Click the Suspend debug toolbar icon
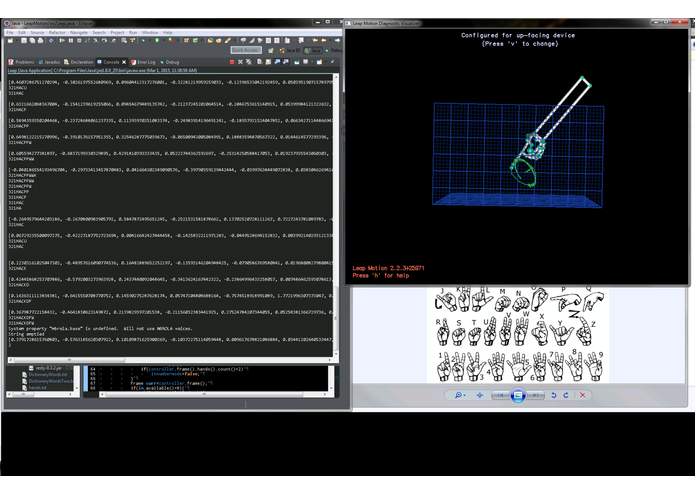 [x=71, y=40]
